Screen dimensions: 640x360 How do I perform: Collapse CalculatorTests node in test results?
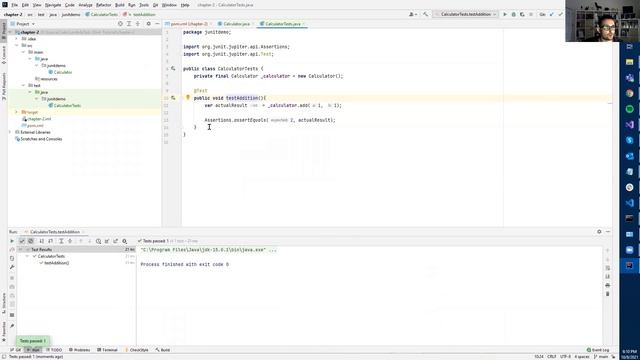(x=28, y=256)
